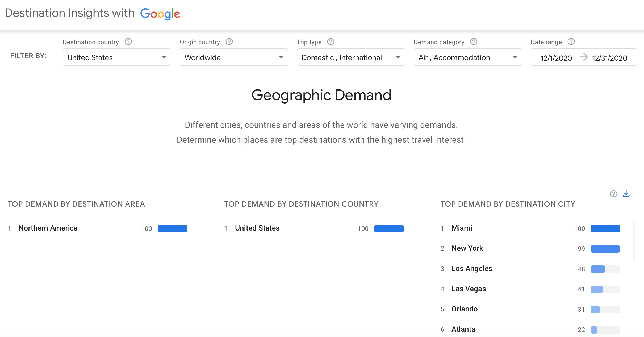Expand the Origin country Worldwide dropdown
The image size is (644, 337).
tap(234, 57)
